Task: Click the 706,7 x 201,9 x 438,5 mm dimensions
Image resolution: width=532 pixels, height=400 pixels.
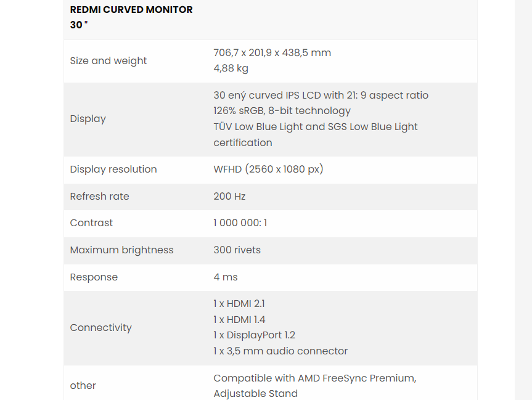Action: (272, 52)
